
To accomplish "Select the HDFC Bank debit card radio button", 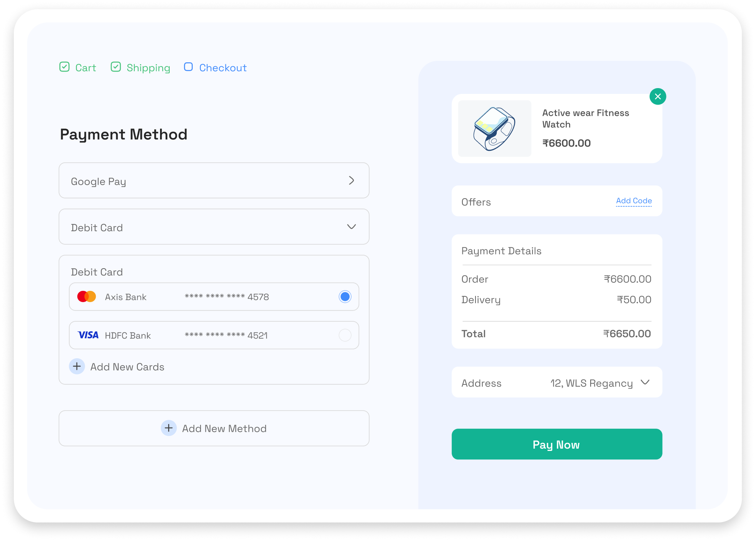I will (345, 335).
